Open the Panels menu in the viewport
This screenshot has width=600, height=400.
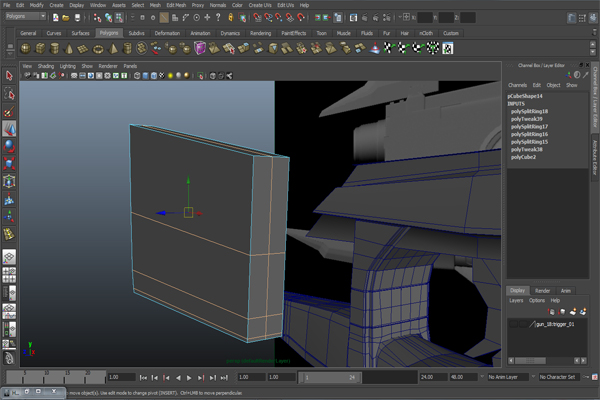point(130,66)
